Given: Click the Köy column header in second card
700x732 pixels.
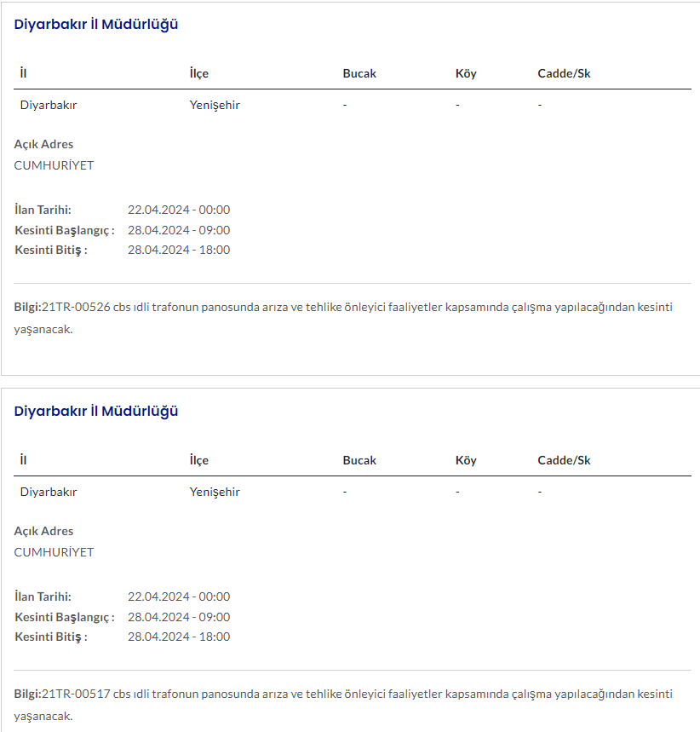Looking at the screenshot, I should pos(466,460).
